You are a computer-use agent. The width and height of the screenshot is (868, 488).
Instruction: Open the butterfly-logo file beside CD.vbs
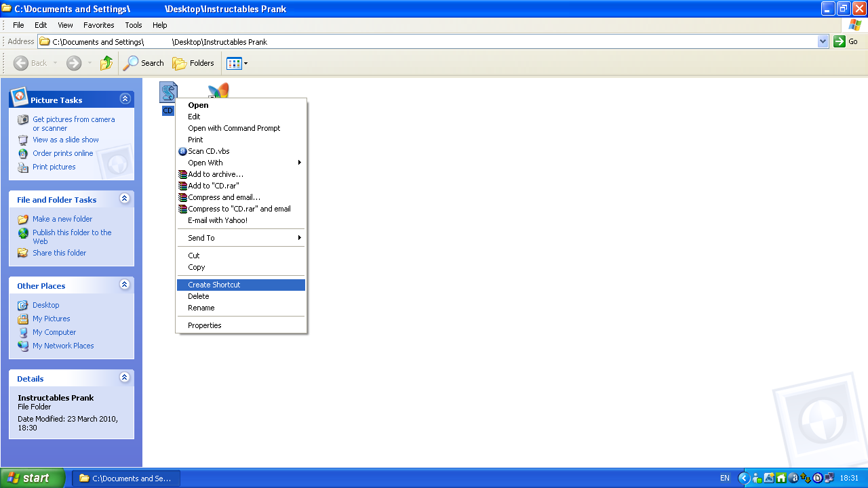click(x=218, y=91)
